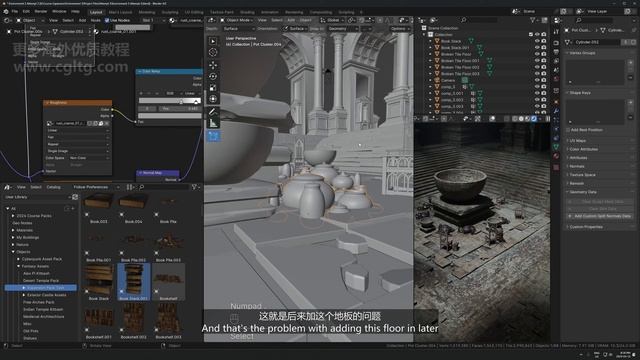
Task: Disable Broken Tile Floor.003 render camera icon
Action: point(544,74)
